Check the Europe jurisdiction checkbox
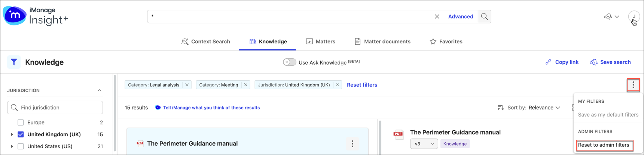Viewport: 644px width, 155px height. (x=21, y=123)
